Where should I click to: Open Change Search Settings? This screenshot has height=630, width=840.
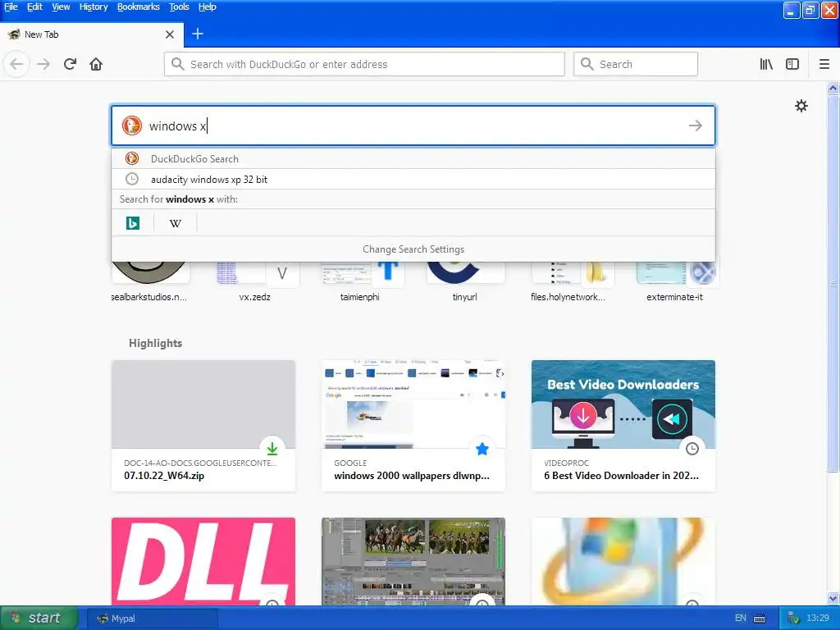click(x=413, y=249)
